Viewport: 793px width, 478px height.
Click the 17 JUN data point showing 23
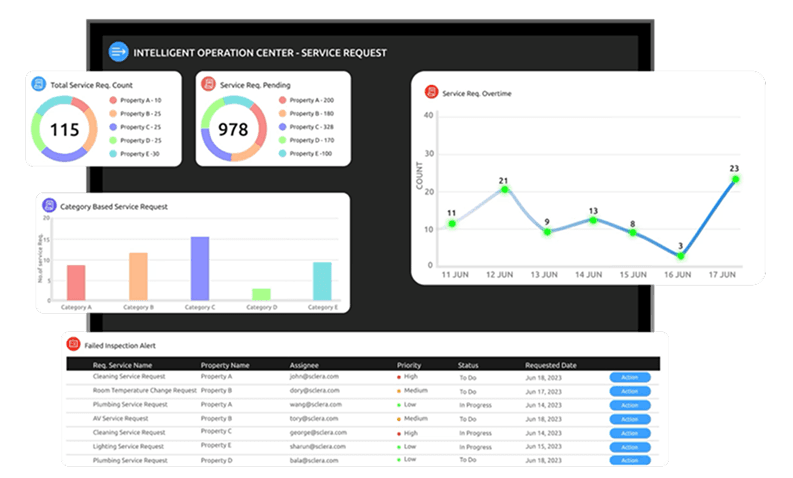(x=735, y=180)
